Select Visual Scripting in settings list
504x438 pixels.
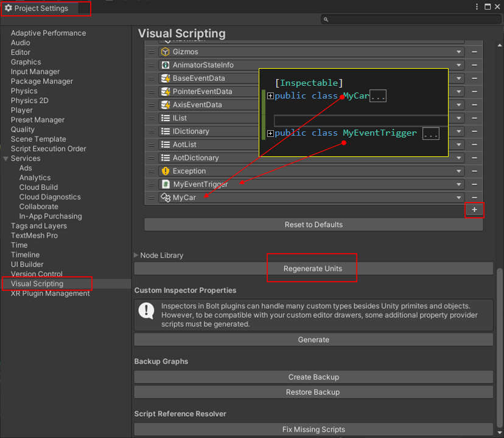click(x=37, y=283)
